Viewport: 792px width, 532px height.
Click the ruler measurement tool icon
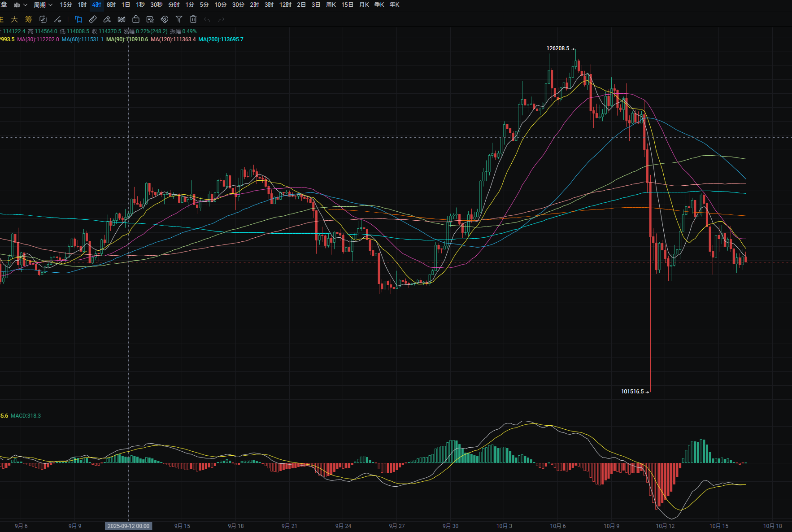point(93,19)
